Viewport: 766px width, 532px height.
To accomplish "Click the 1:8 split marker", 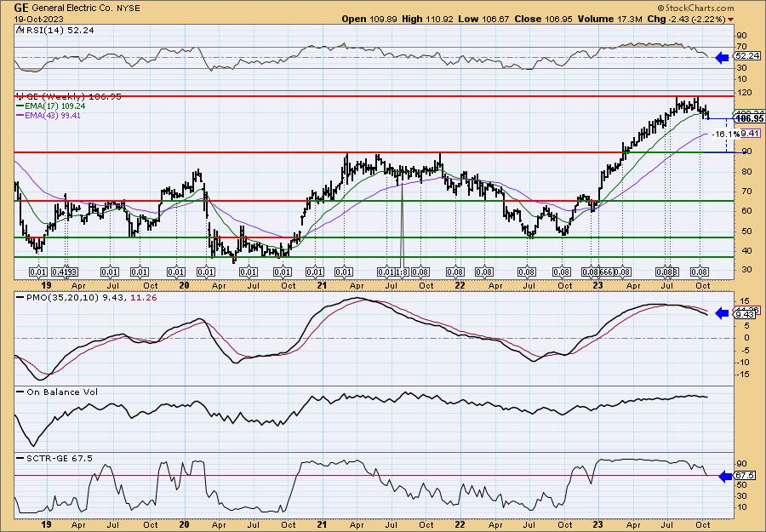I will [402, 272].
